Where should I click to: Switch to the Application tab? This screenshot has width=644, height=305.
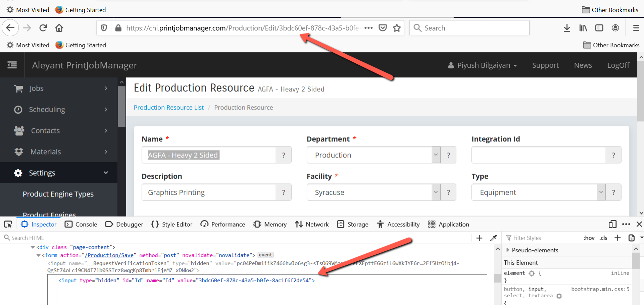[x=449, y=224]
